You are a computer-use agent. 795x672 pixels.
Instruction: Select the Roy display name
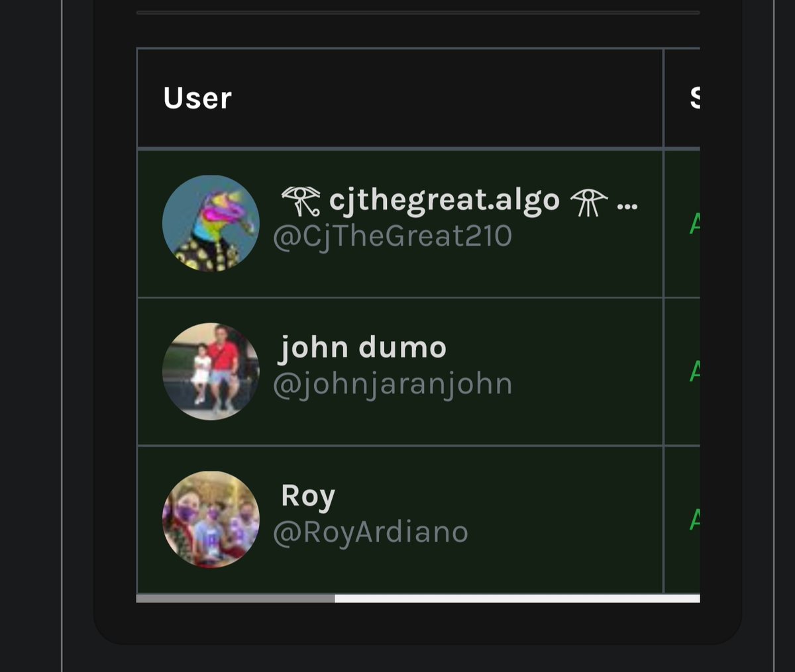tap(308, 497)
